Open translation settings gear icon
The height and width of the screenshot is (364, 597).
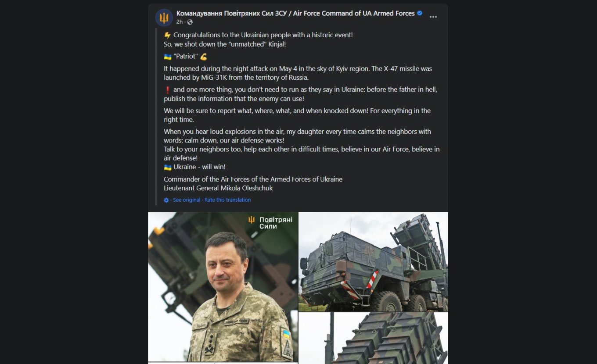[x=166, y=200]
